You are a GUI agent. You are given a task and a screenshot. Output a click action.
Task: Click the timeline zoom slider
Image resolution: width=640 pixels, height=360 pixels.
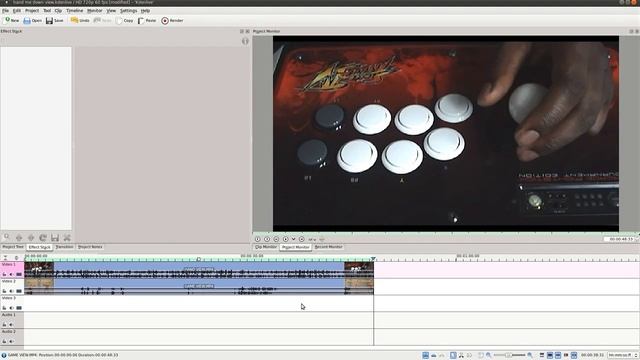point(509,356)
